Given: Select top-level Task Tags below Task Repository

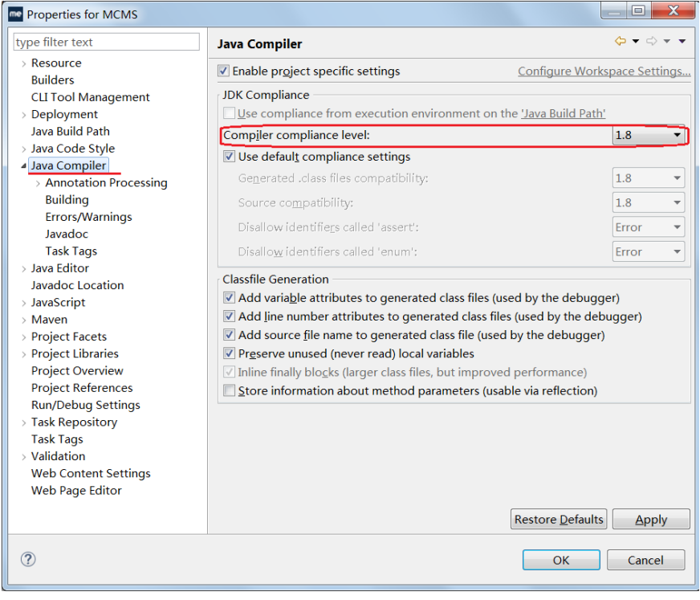Looking at the screenshot, I should click(x=57, y=439).
